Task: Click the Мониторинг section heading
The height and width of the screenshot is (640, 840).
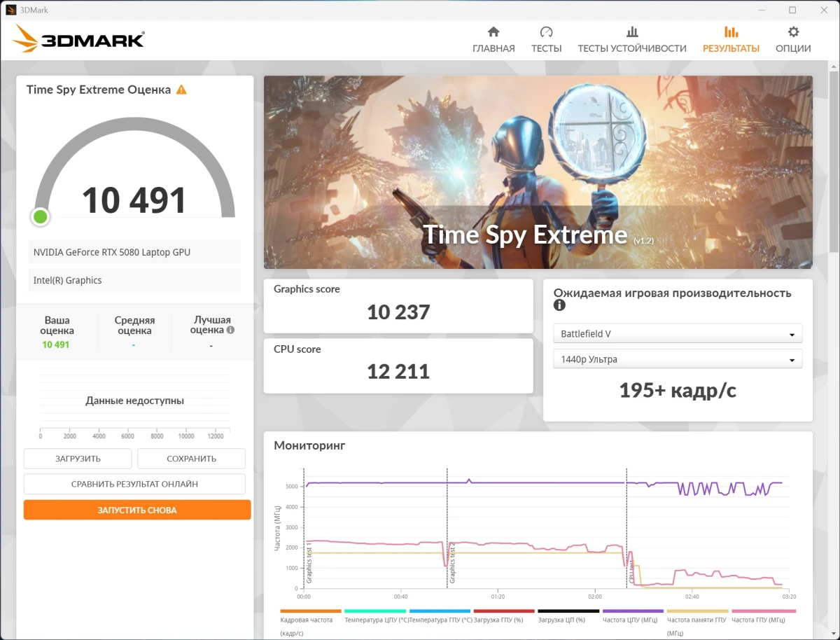Action: click(309, 445)
